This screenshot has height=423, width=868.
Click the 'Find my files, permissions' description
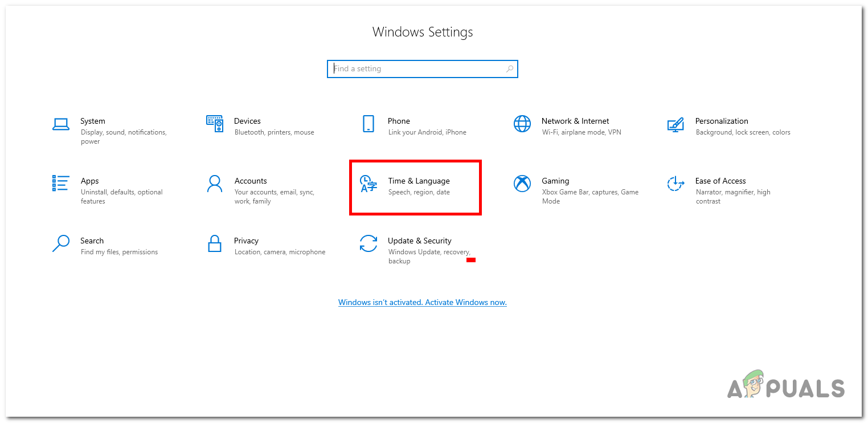(x=120, y=252)
